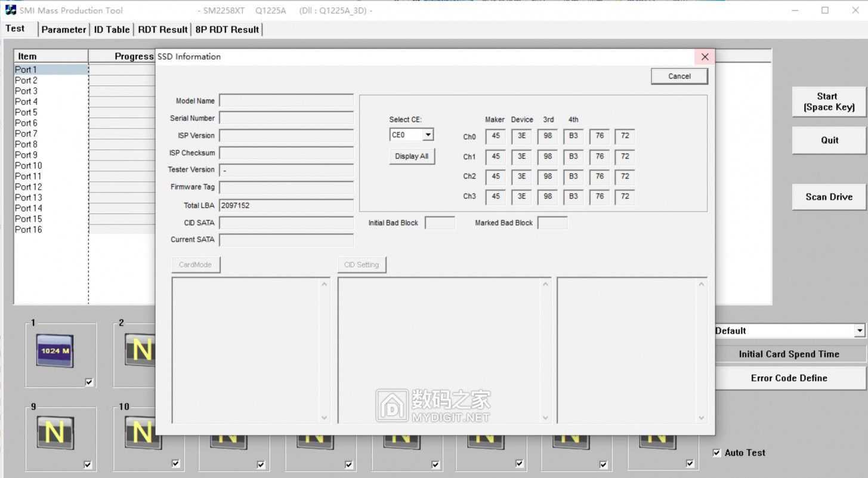Click the Ch0 cell showing 72
868x478 pixels.
(x=625, y=137)
